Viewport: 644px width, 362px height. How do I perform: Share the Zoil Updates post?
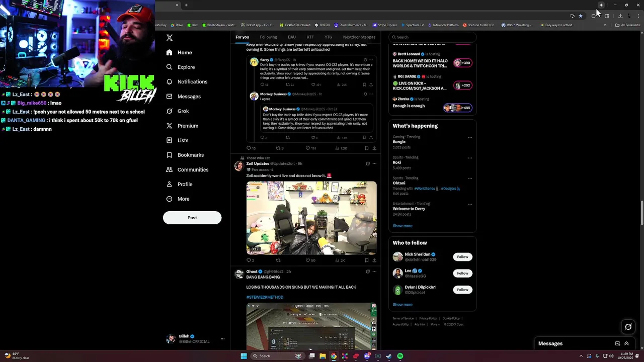click(x=374, y=260)
